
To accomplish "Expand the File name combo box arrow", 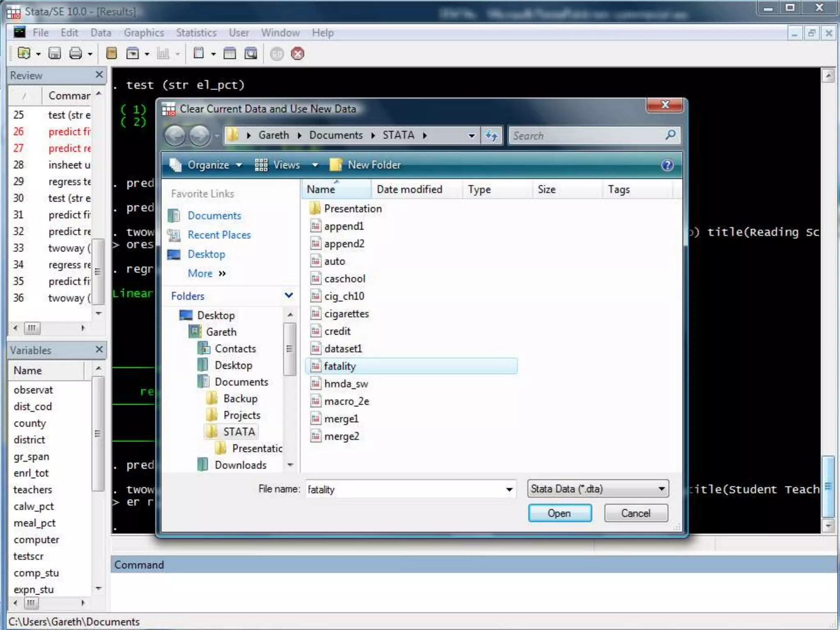I will click(x=509, y=489).
